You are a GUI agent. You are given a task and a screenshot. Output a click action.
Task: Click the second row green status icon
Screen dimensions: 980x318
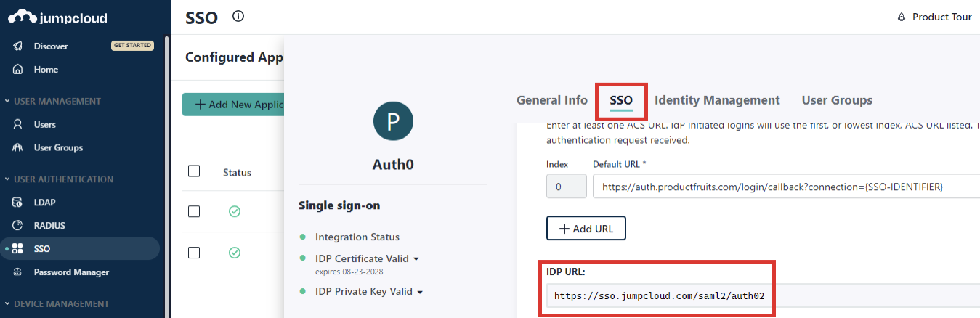click(235, 253)
